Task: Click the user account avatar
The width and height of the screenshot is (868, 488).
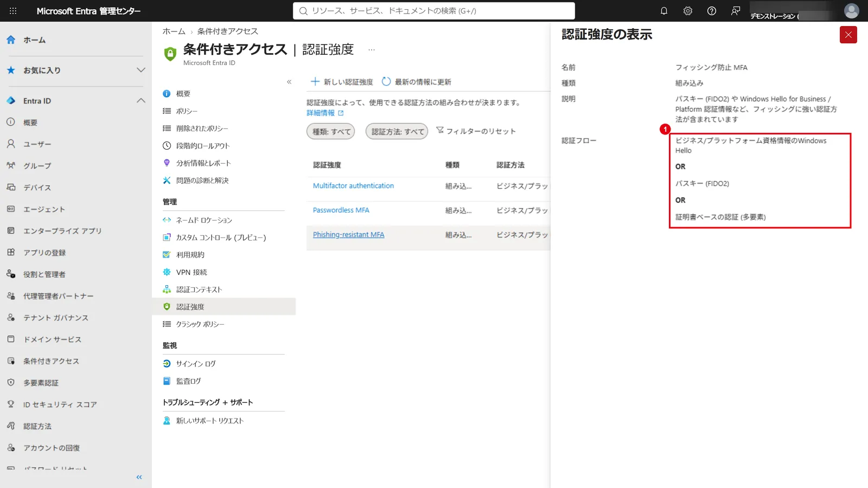Action: 852,11
